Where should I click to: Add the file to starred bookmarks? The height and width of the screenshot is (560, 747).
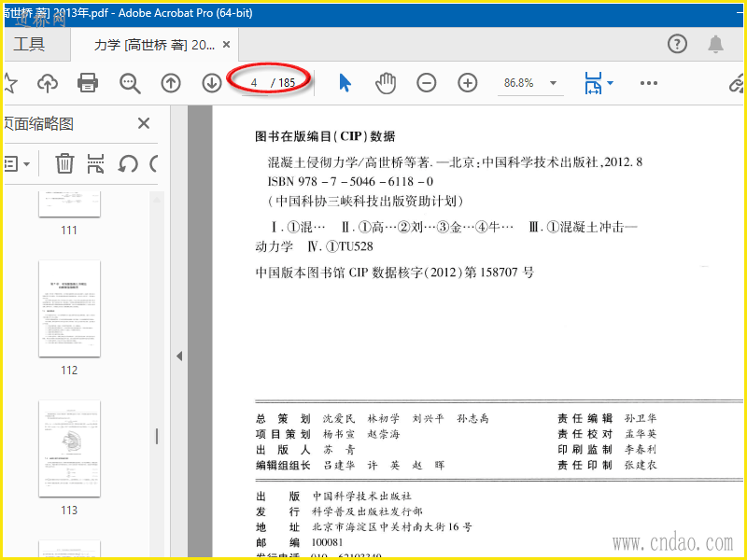click(9, 83)
